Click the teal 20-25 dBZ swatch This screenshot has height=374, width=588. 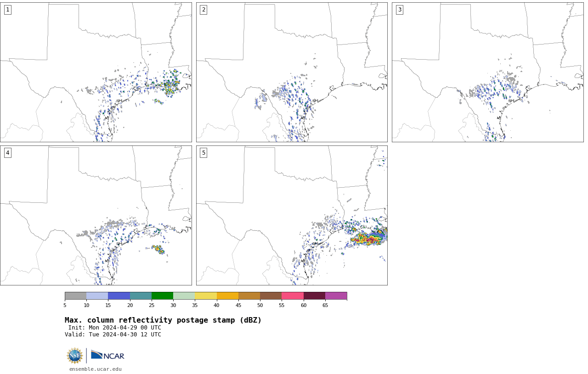pos(141,296)
